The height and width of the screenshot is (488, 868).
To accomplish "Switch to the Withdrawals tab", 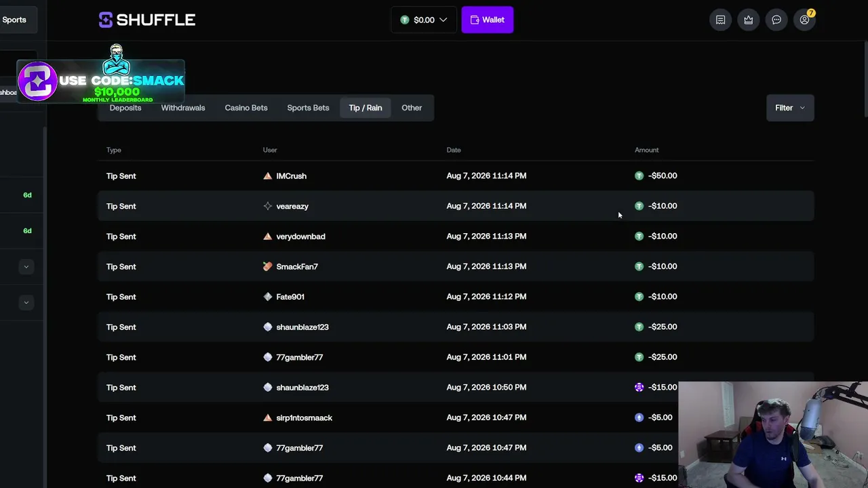I will point(183,108).
